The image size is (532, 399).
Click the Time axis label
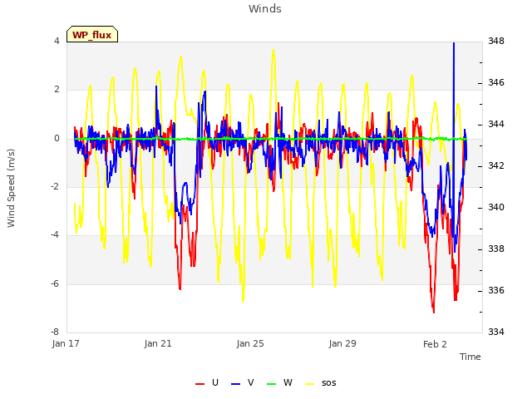tap(470, 357)
